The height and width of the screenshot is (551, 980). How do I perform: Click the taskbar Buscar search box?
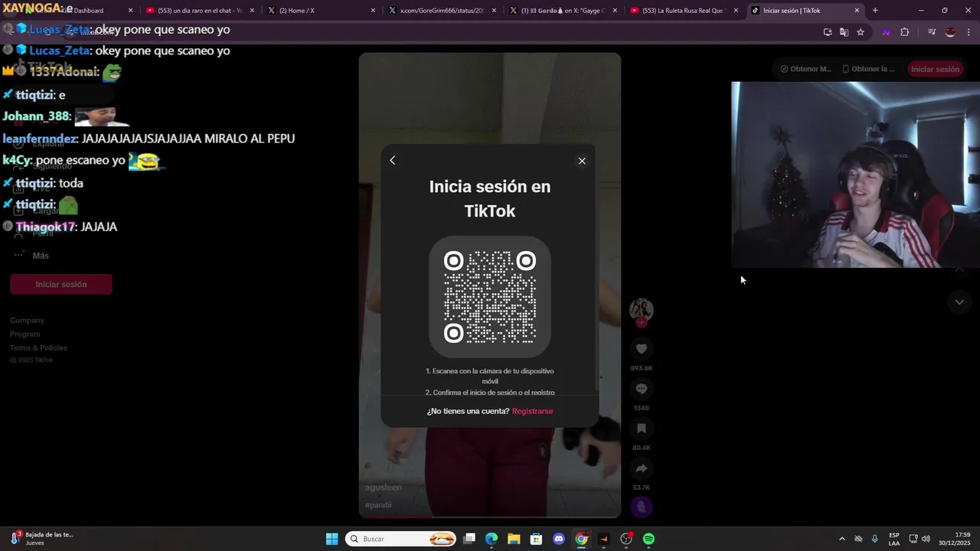coord(401,539)
